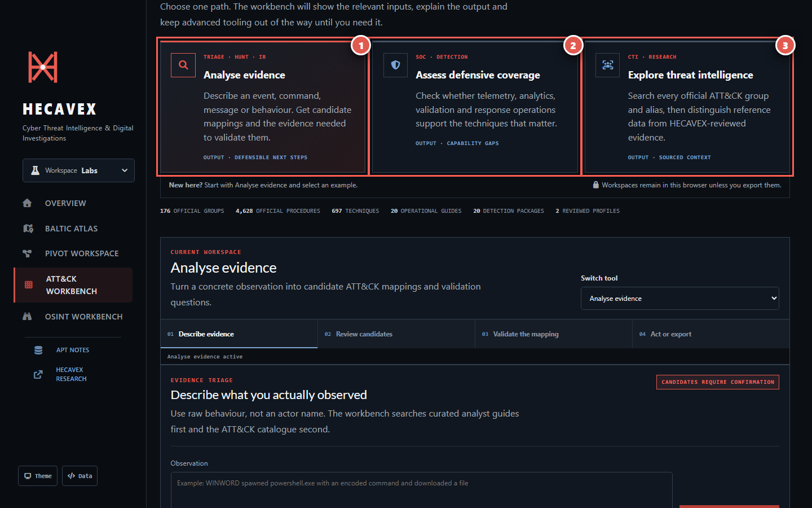Click the 2 Reviewed Profiles statistic
This screenshot has height=508, width=812.
click(588, 211)
